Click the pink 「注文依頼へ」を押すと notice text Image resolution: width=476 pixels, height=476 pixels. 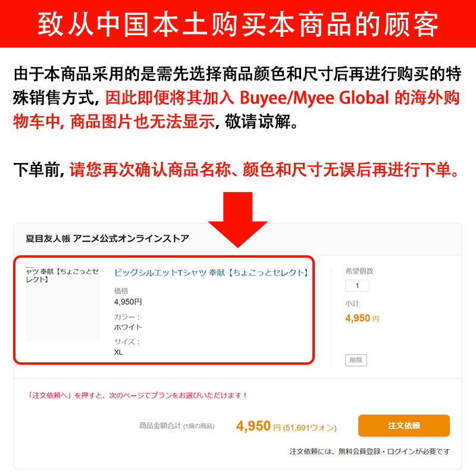pos(137,395)
